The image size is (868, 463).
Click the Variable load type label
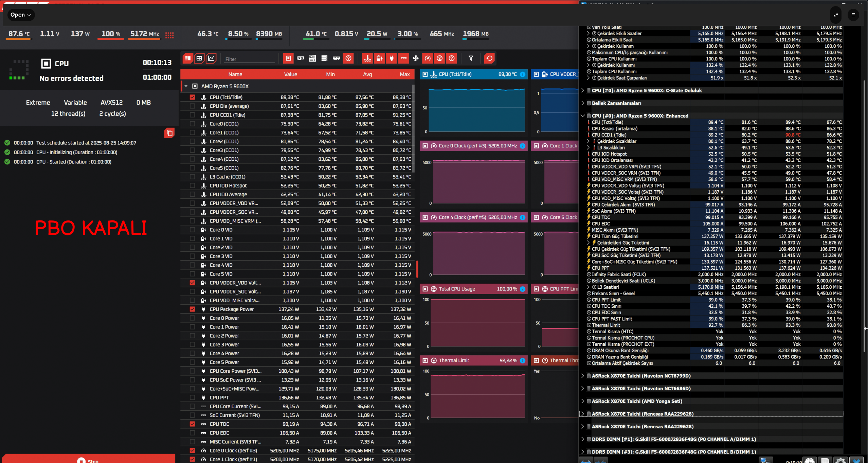[x=75, y=103]
